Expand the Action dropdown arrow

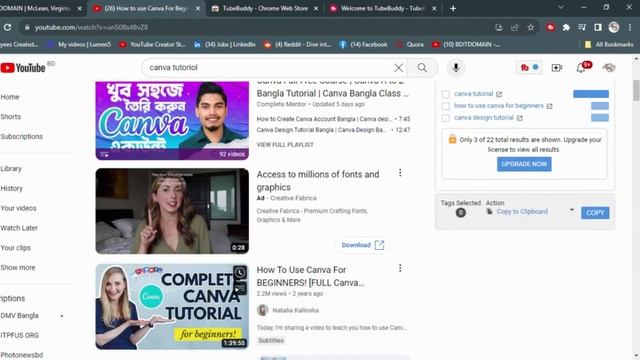[572, 210]
